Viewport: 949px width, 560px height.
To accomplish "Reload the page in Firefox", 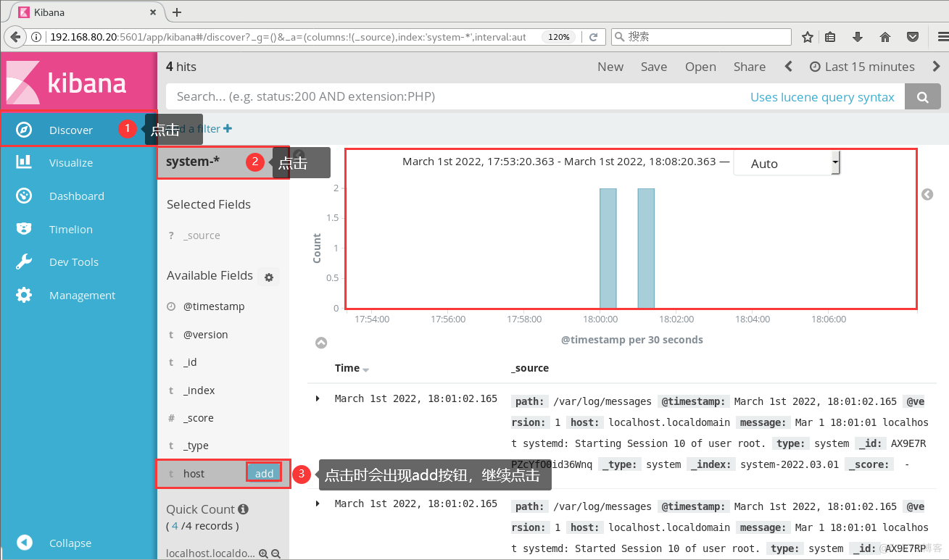I will [593, 36].
